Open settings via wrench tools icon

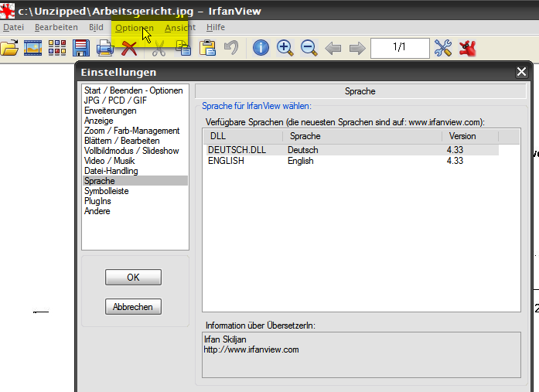(x=442, y=48)
